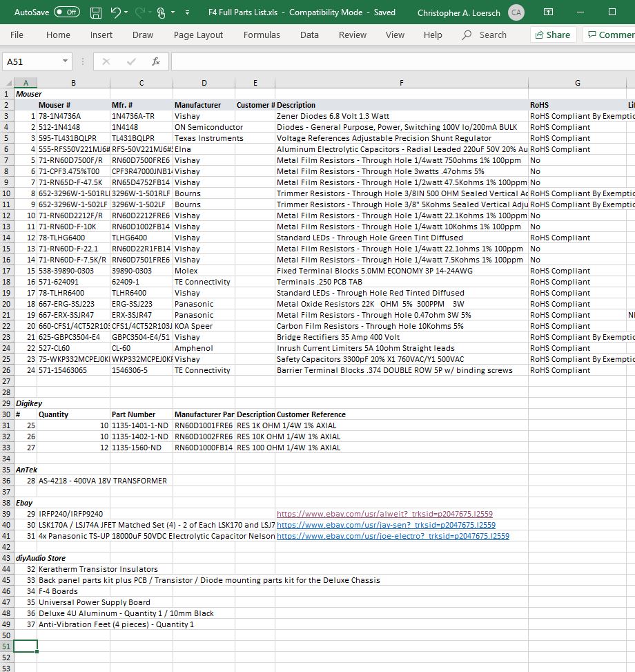This screenshot has width=635, height=672.
Task: Select cell with Bridge Rectifiers description
Action: (x=402, y=337)
